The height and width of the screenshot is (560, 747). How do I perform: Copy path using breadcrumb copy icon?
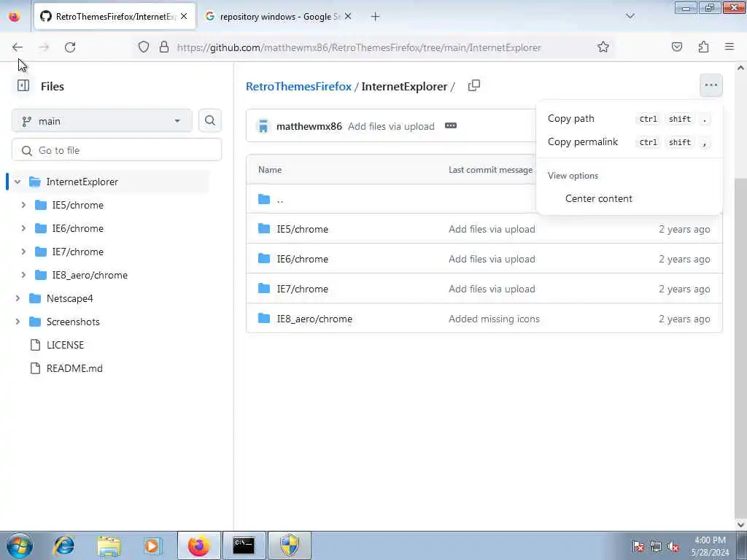(474, 86)
